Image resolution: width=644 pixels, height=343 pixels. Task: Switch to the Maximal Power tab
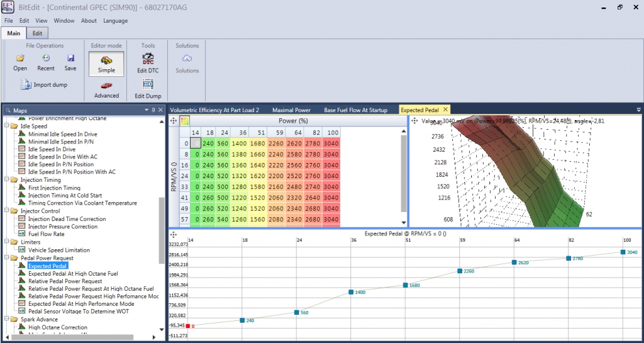pyautogui.click(x=291, y=110)
